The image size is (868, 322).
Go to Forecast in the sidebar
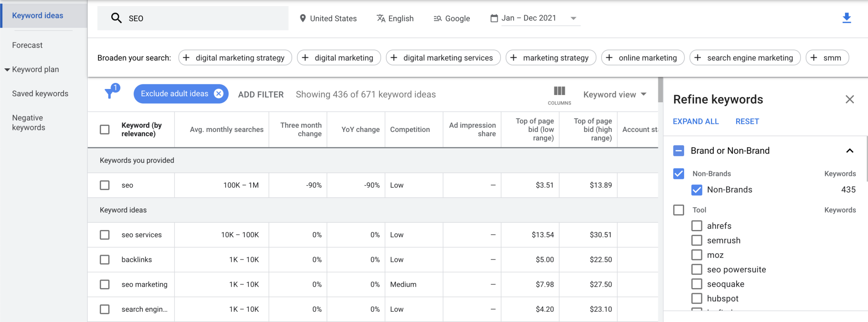[27, 45]
